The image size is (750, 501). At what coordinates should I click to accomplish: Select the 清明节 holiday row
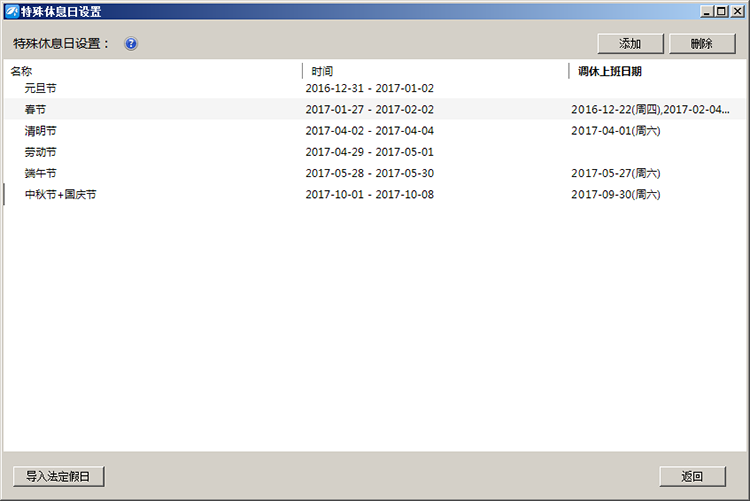pos(41,131)
